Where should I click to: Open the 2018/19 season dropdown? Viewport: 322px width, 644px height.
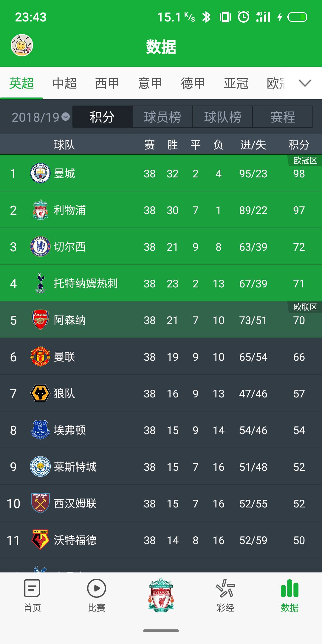coord(40,117)
